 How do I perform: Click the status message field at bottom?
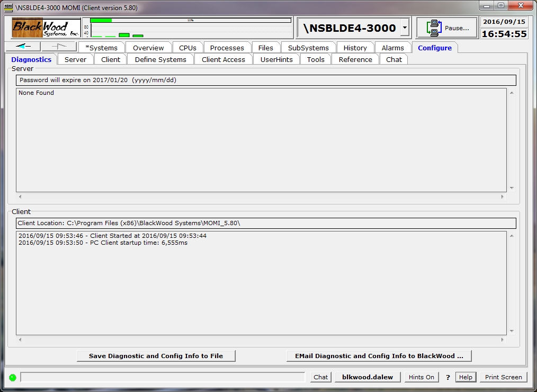coord(163,377)
